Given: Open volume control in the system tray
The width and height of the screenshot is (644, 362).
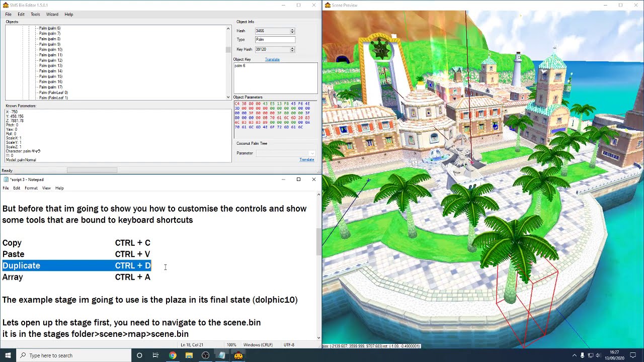Looking at the screenshot, I should [598, 355].
